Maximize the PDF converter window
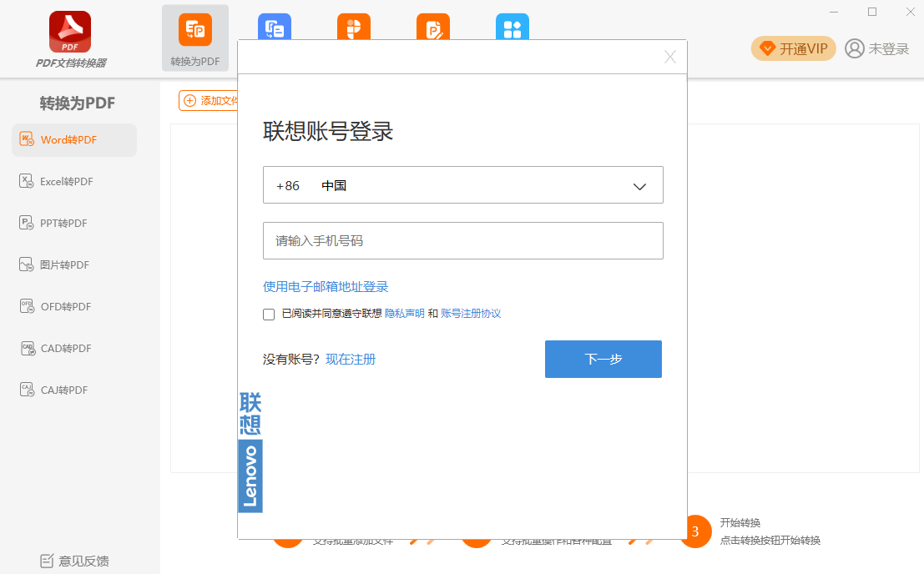Image resolution: width=924 pixels, height=574 pixels. [872, 12]
